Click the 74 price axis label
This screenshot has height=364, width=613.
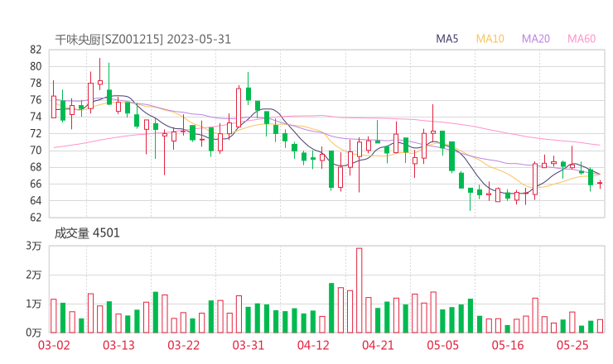click(36, 117)
